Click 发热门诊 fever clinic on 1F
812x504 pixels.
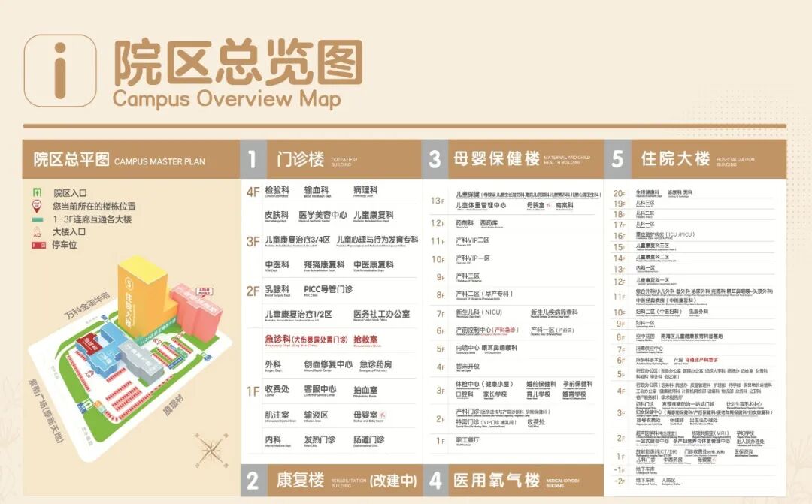[x=319, y=439]
